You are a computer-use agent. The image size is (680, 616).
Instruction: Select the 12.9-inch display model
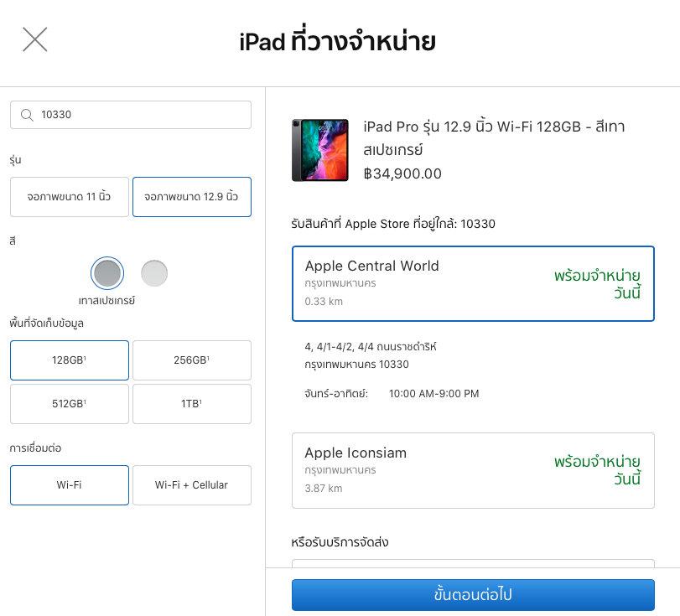(x=192, y=197)
